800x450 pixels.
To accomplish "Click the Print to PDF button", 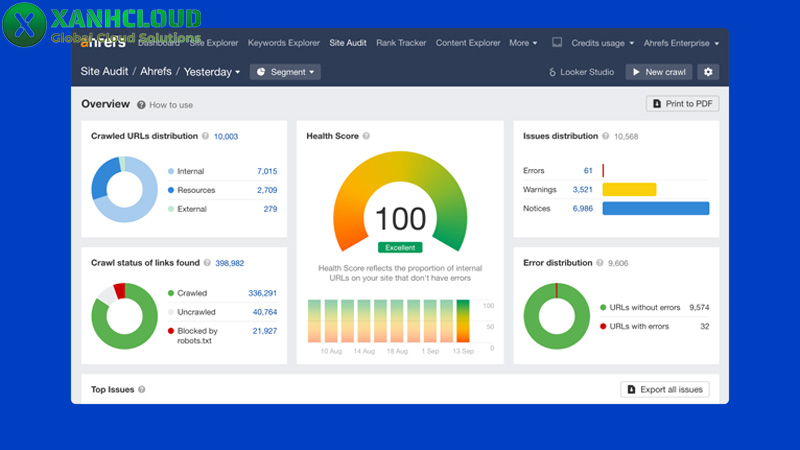I will coord(682,103).
